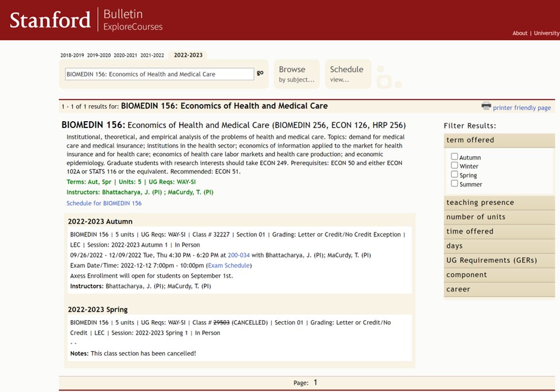Select the 2022-2023 year tab

click(x=188, y=55)
